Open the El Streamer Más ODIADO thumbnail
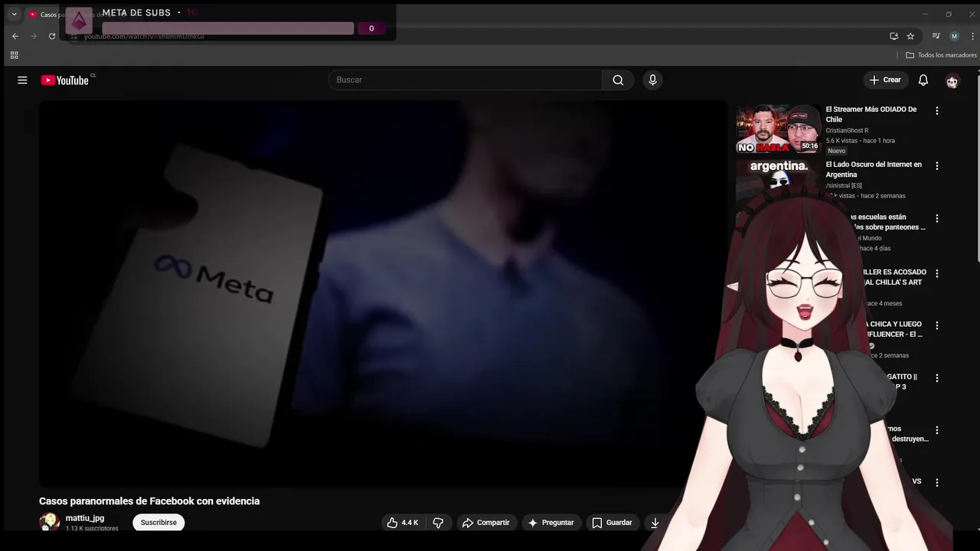 [x=779, y=129]
